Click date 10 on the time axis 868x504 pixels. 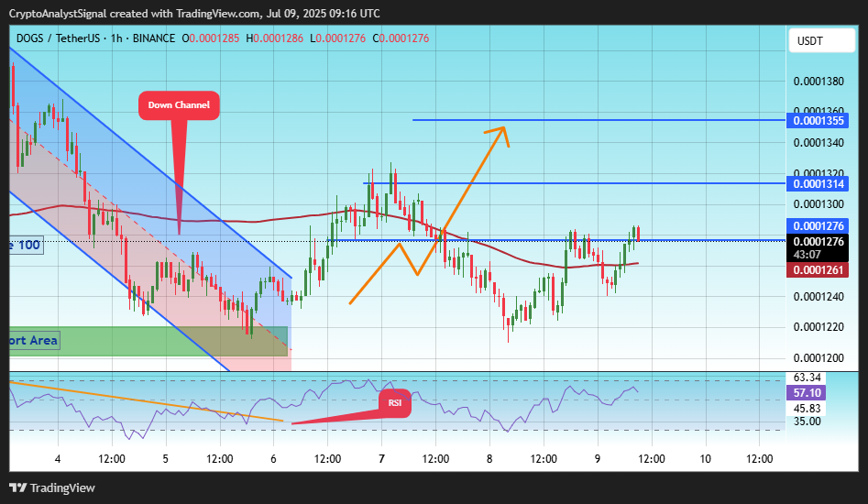coord(705,458)
